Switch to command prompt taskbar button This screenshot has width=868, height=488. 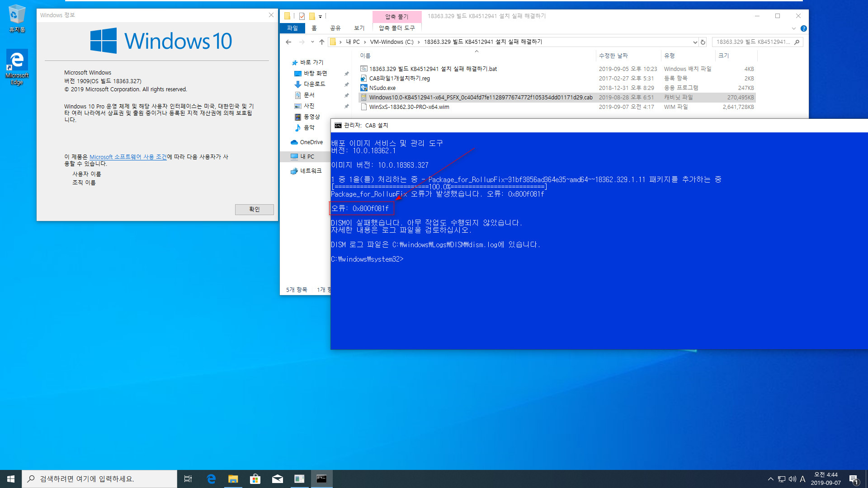coord(321,479)
